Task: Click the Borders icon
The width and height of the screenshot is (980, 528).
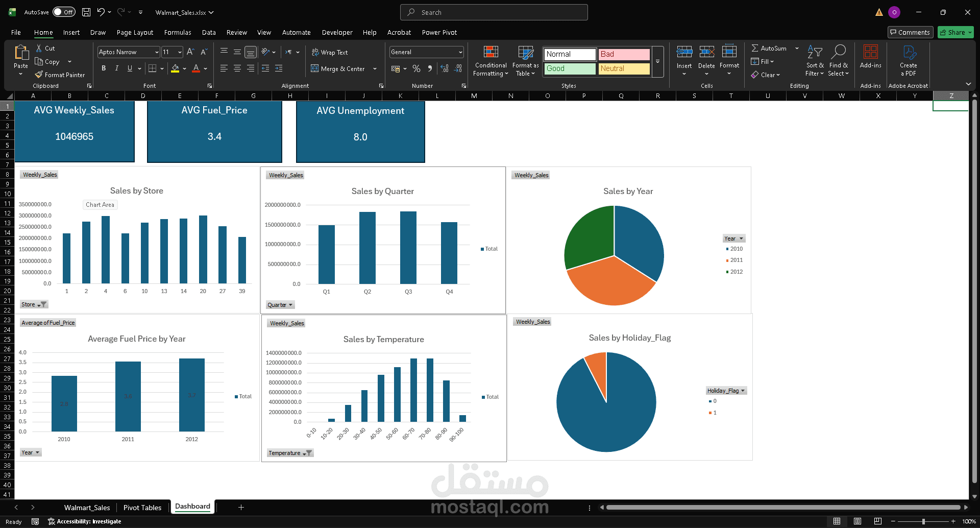Action: [x=152, y=68]
